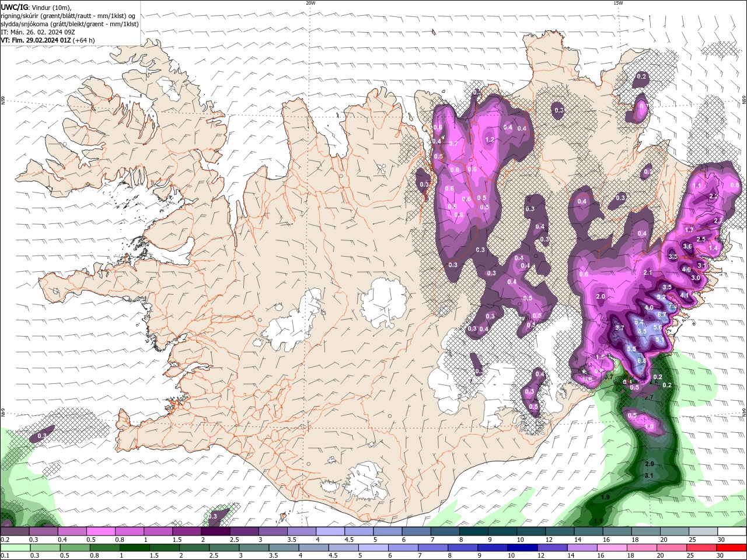Click the 12 label in rain legend row
This screenshot has height=560, width=747.
(x=542, y=555)
